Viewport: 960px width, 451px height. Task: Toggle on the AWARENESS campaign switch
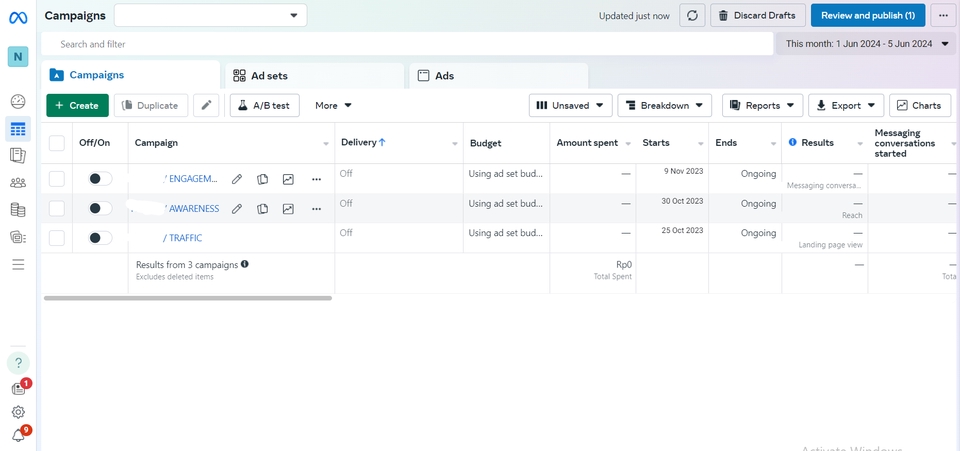[100, 208]
